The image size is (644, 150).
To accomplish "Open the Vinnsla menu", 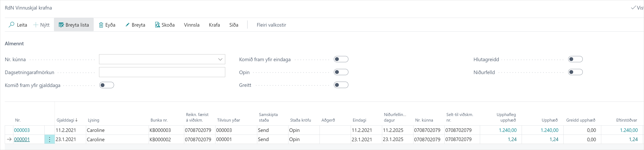I will 192,25.
